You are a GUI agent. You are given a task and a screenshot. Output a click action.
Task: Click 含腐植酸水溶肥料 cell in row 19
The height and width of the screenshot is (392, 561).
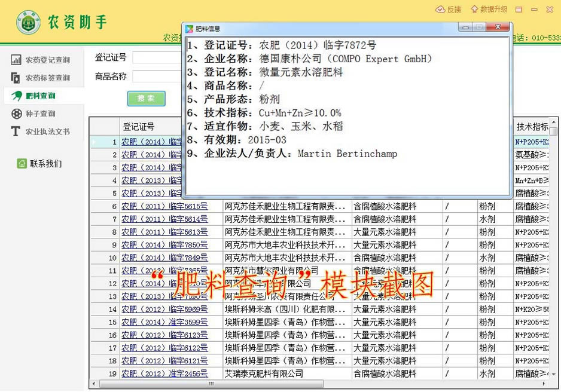pos(397,373)
